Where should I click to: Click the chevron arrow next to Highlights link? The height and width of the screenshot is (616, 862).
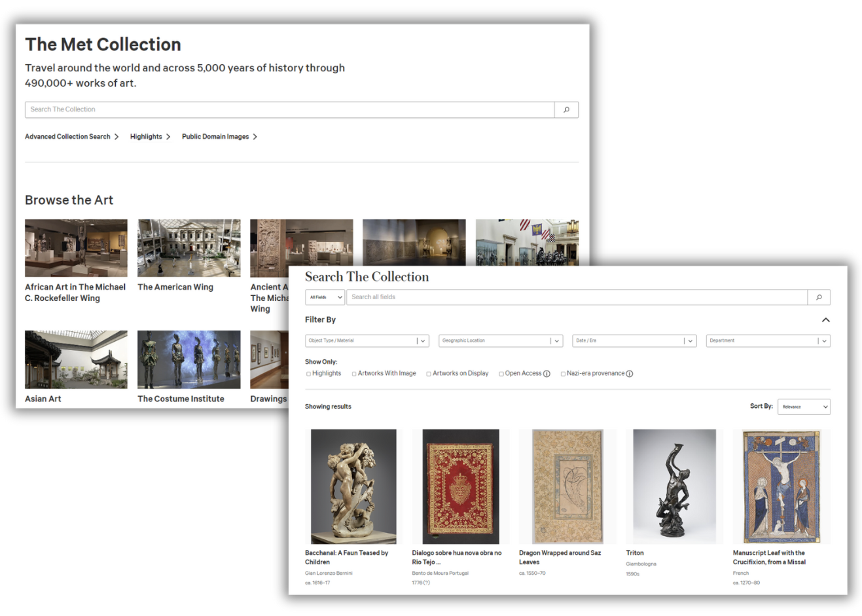168,137
